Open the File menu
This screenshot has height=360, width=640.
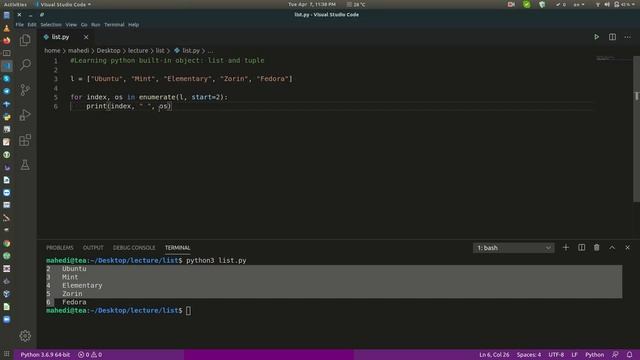20,24
